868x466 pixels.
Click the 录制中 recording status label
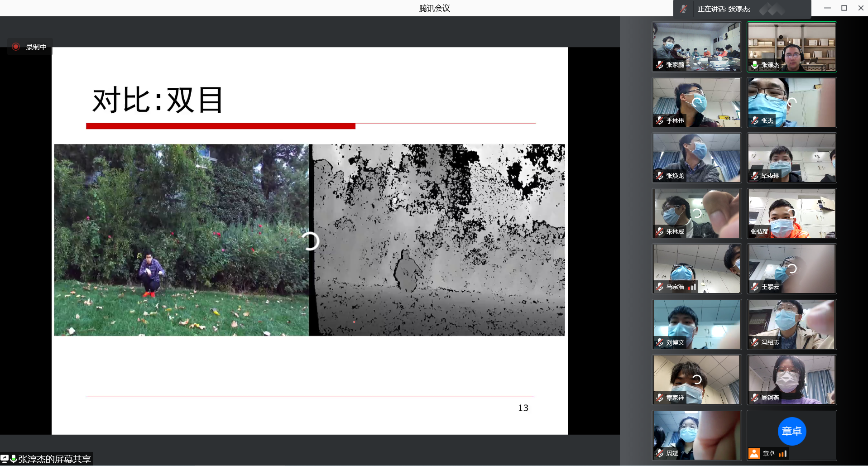[x=36, y=47]
